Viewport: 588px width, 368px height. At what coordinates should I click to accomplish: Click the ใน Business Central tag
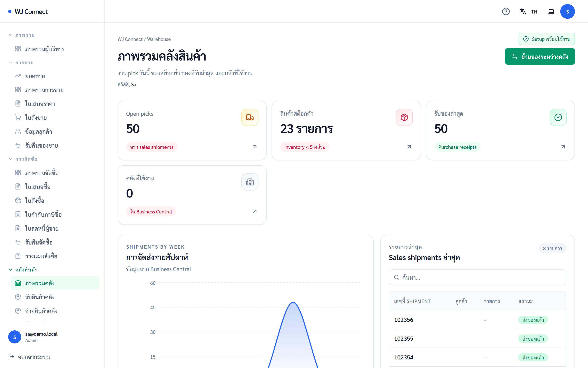(151, 211)
